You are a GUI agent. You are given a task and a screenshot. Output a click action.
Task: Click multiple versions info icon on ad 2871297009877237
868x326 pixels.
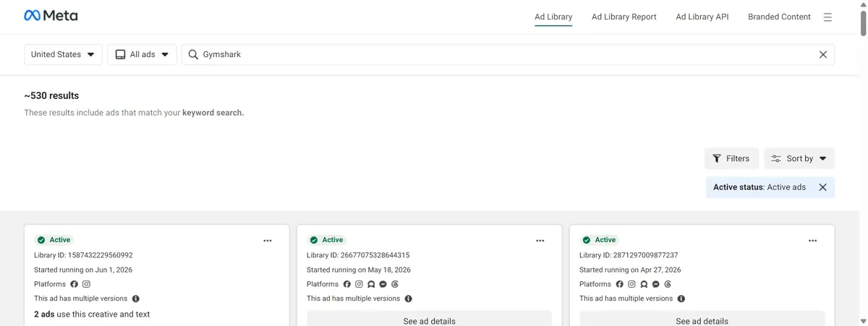(681, 299)
